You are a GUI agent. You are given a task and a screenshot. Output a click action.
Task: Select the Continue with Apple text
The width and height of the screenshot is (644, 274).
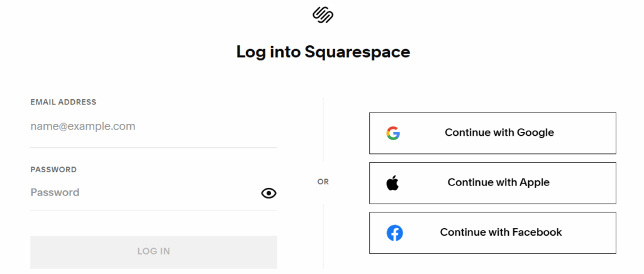499,183
